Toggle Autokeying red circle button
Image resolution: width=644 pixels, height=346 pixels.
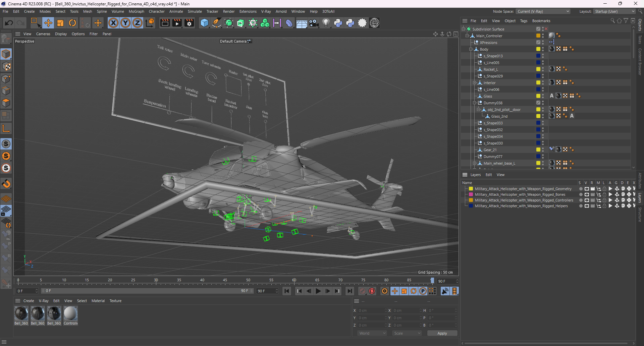click(372, 291)
